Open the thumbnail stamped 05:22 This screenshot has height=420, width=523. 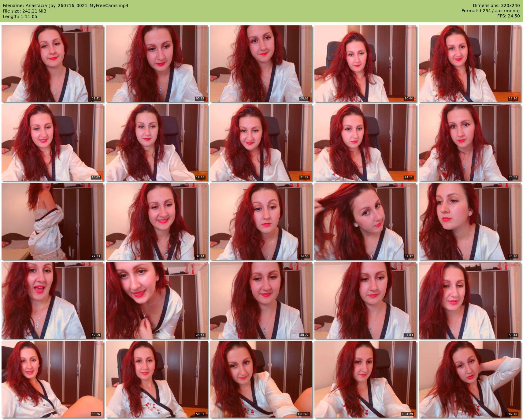[x=157, y=64]
